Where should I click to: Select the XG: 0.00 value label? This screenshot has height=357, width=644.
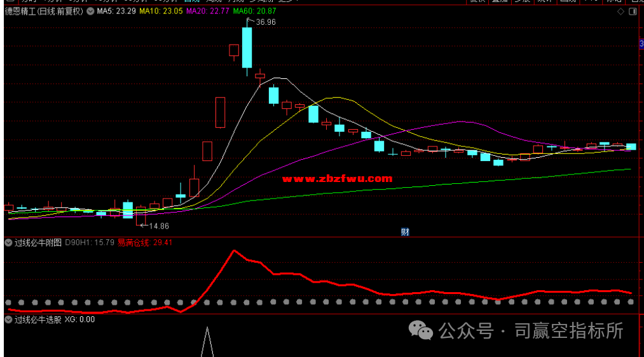tap(79, 319)
